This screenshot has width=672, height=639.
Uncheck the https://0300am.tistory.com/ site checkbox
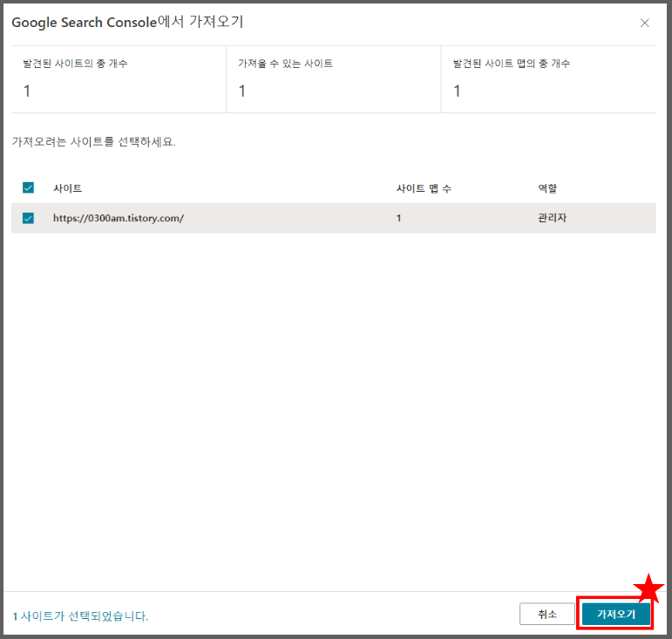pos(28,218)
